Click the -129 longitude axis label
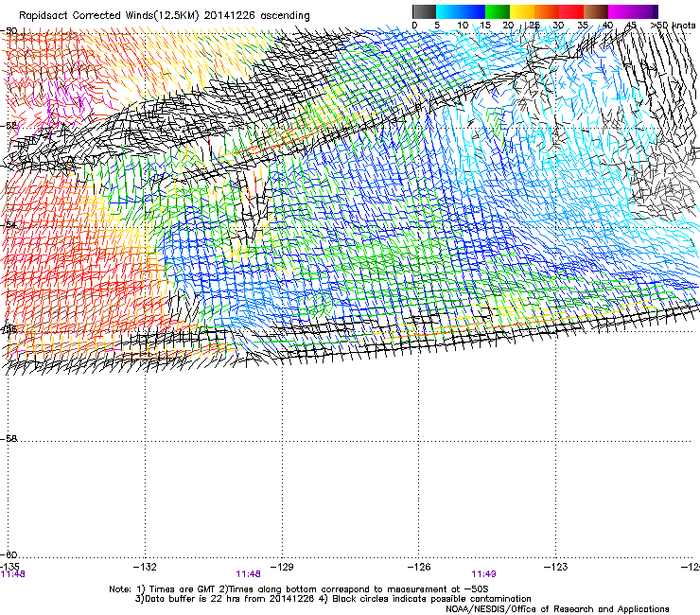Image resolution: width=700 pixels, height=615 pixels. (x=282, y=567)
